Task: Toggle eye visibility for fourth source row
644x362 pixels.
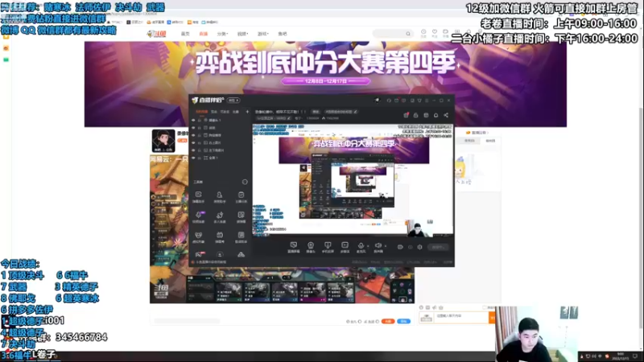Action: coord(193,143)
